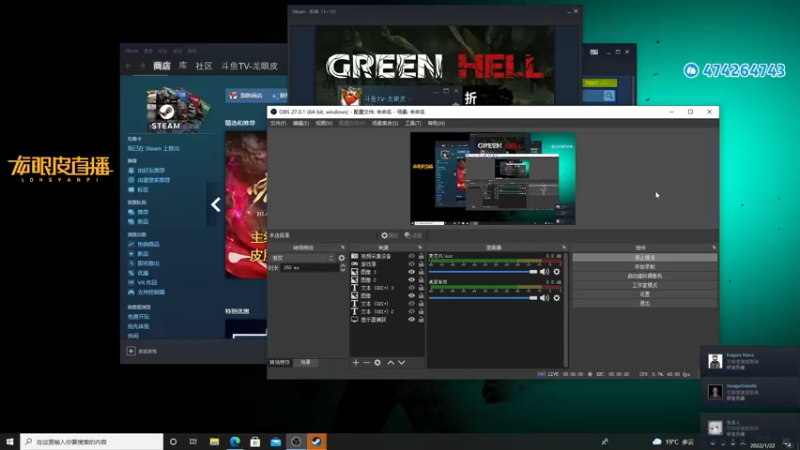The height and width of the screenshot is (450, 800).
Task: Open the 工具(T) menu in OBS
Action: pyautogui.click(x=413, y=123)
